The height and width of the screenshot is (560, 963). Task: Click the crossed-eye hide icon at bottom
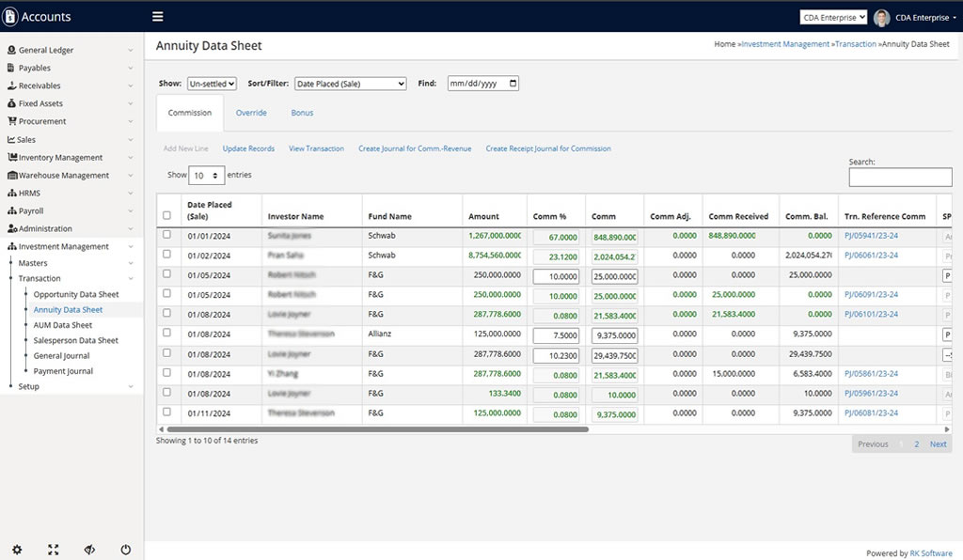click(x=89, y=550)
